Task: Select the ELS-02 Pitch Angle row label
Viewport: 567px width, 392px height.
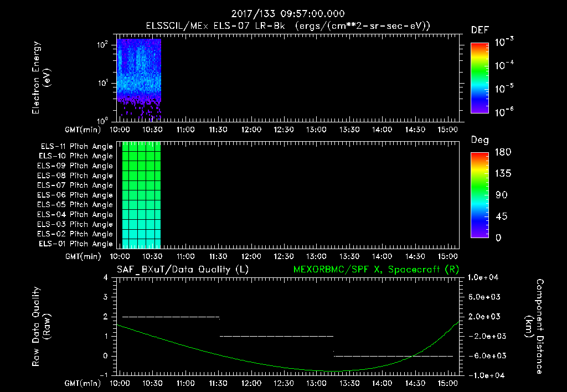Action: (x=75, y=234)
